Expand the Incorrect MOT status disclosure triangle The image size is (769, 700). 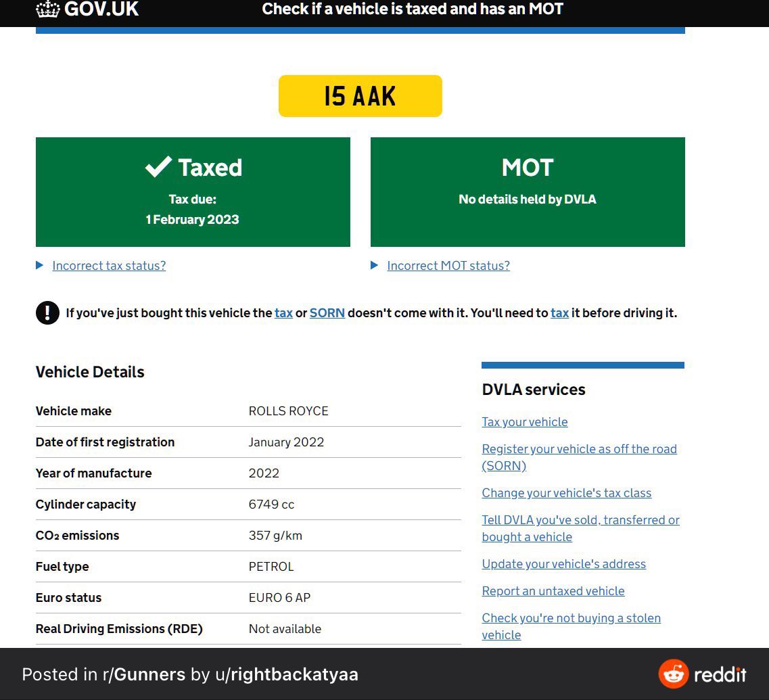coord(374,265)
